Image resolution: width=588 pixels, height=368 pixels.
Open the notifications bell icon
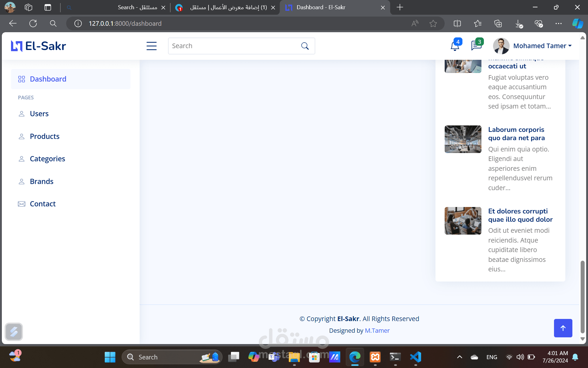[x=455, y=46]
